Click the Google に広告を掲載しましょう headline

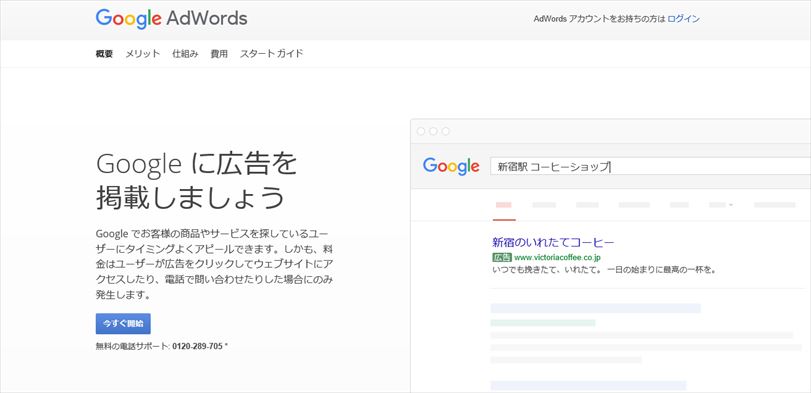(197, 180)
